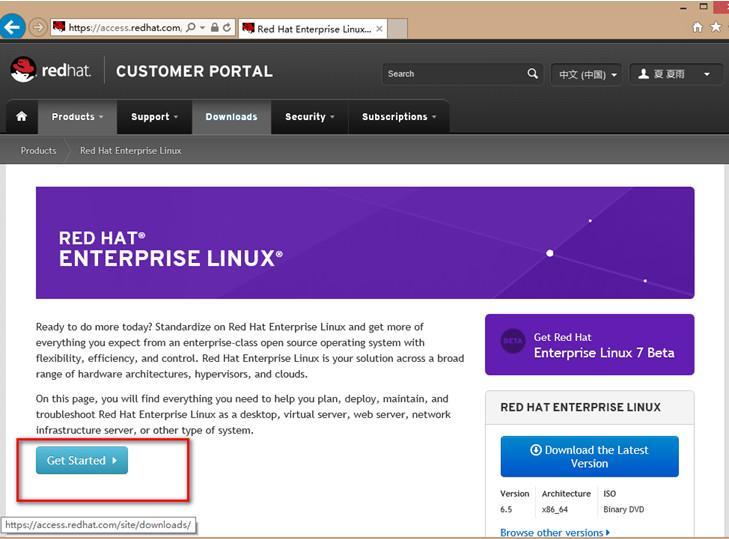The width and height of the screenshot is (729, 539).
Task: Refresh the page with the reload icon
Action: pyautogui.click(x=228, y=28)
